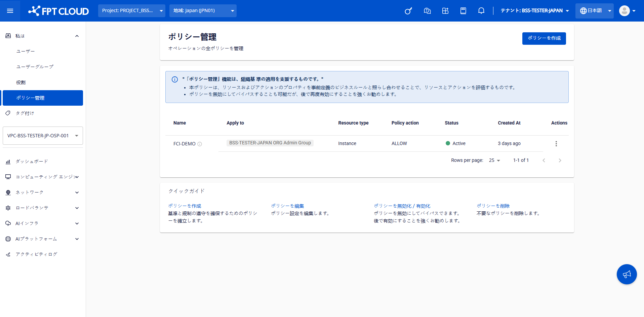Screen dimensions: 644x317
Task: Click the Policy action column header
Action: pos(405,123)
